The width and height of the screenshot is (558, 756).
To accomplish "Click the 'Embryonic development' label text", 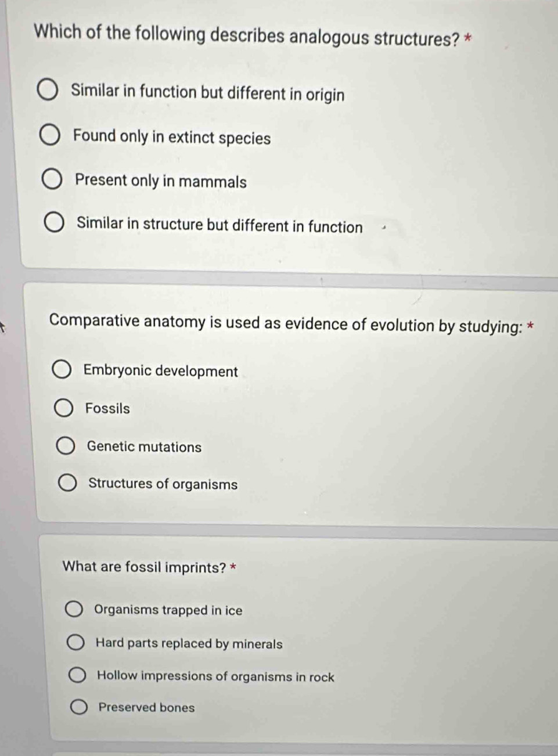I will pyautogui.click(x=161, y=371).
